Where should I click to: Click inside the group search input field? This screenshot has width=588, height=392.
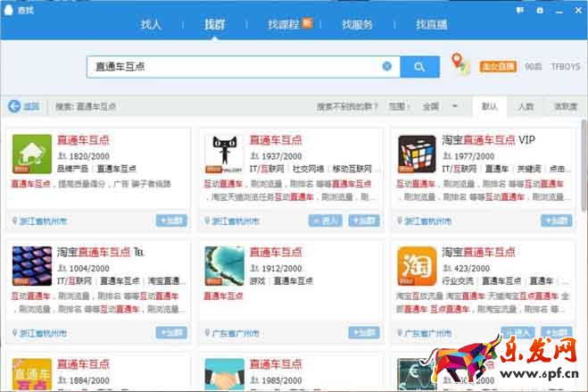[x=232, y=66]
